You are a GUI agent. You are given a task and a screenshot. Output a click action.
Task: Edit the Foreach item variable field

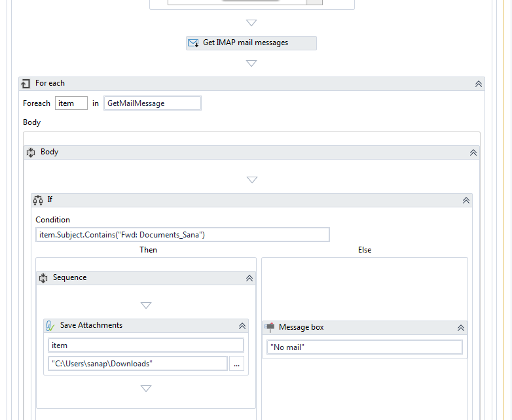(x=71, y=103)
